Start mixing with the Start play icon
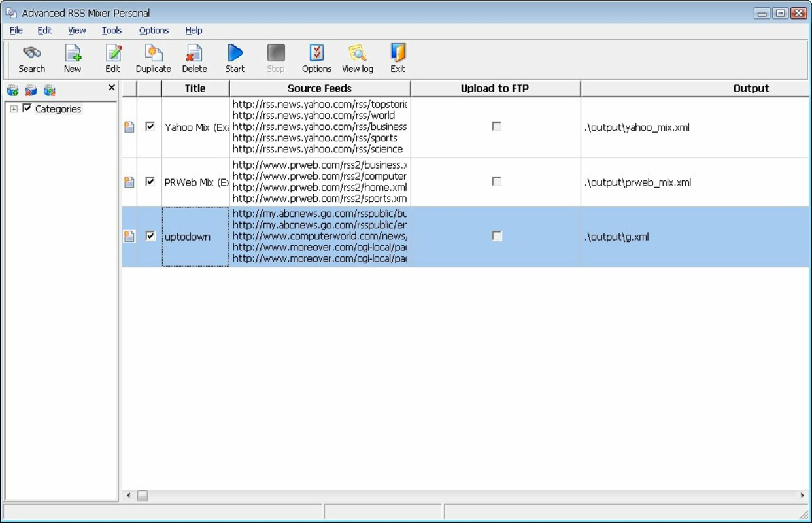The width and height of the screenshot is (812, 523). click(235, 53)
